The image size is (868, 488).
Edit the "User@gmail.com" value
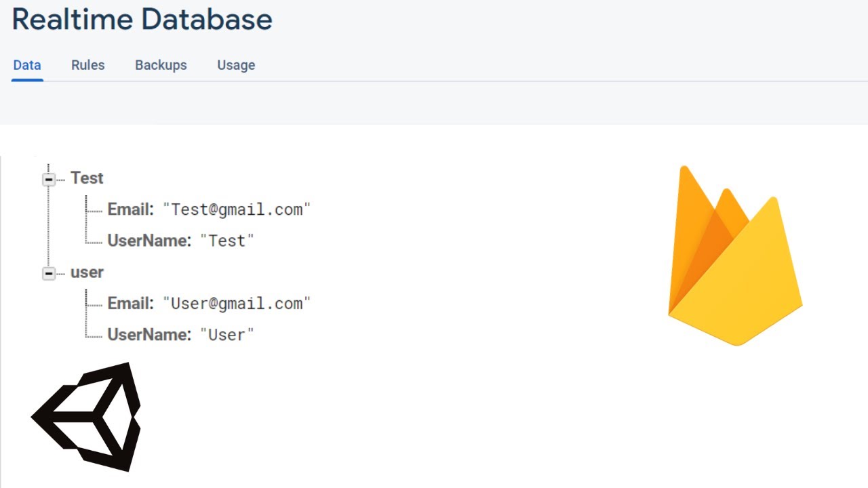(237, 303)
